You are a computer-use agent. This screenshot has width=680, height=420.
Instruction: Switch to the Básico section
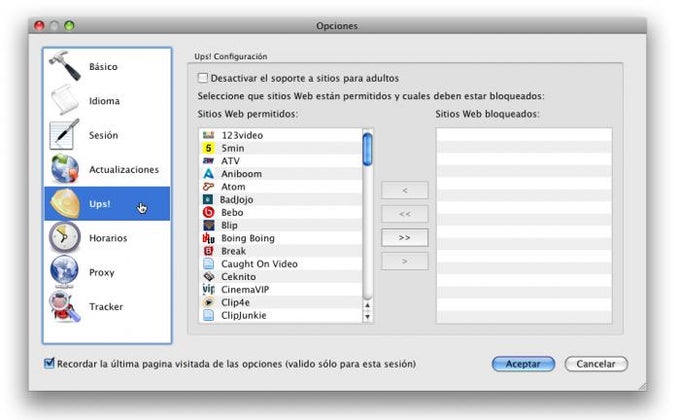[x=107, y=66]
